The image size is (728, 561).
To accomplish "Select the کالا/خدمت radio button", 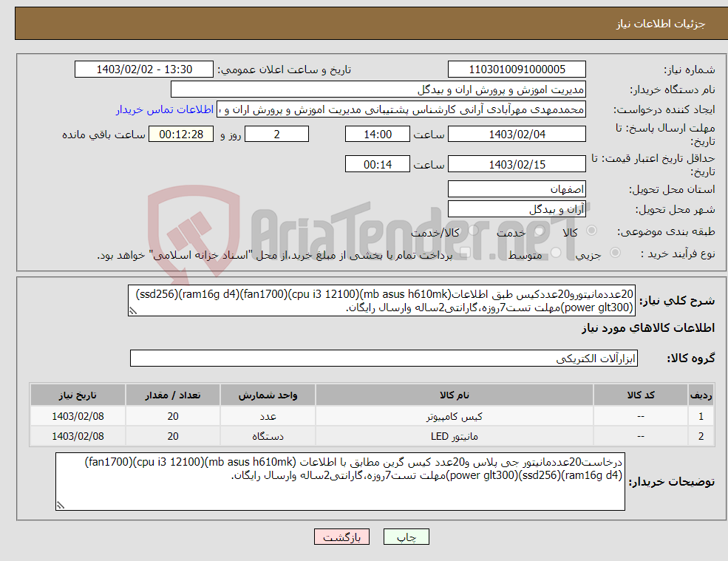I will (473, 231).
